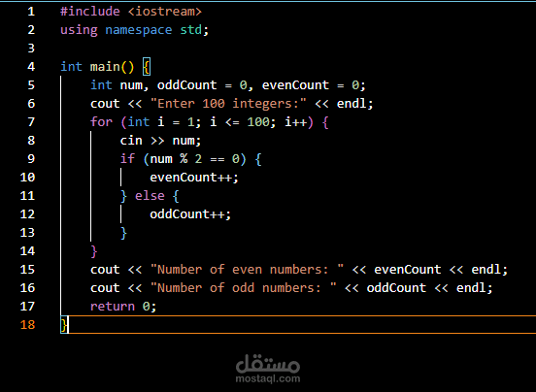Click the mostaql Arabic logo watermark
The width and height of the screenshot is (536, 392).
tap(268, 364)
